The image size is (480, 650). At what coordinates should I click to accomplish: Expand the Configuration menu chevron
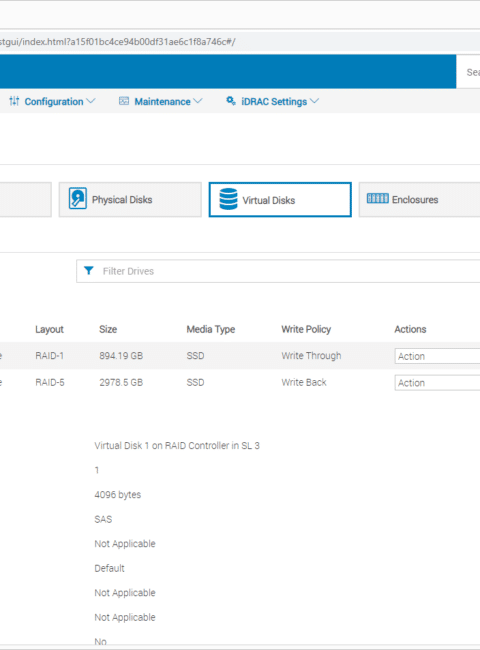click(91, 101)
